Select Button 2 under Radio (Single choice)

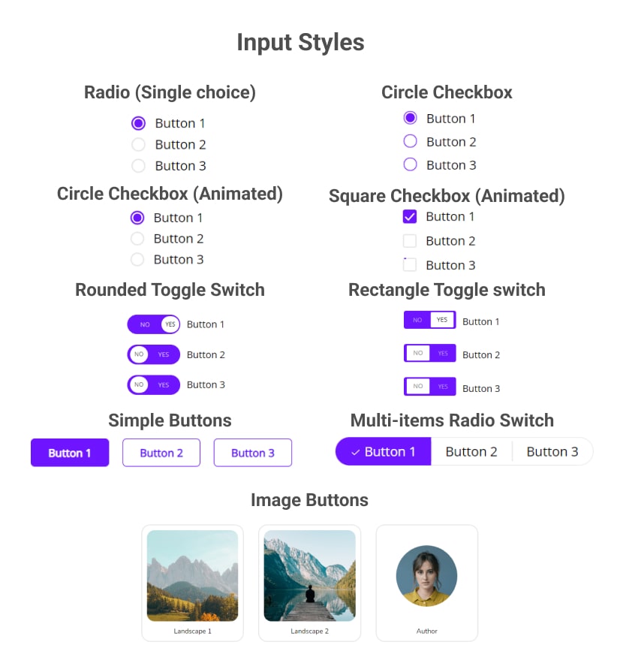coord(138,145)
